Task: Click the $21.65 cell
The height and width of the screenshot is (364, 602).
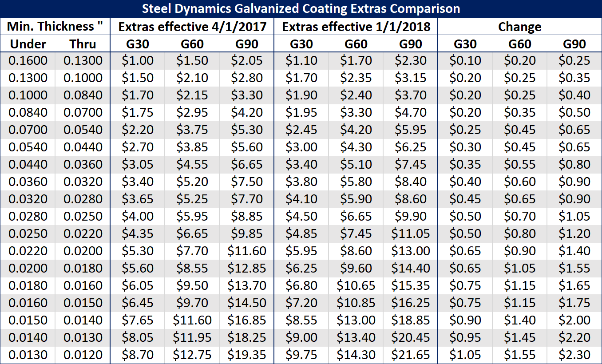Action: click(411, 355)
